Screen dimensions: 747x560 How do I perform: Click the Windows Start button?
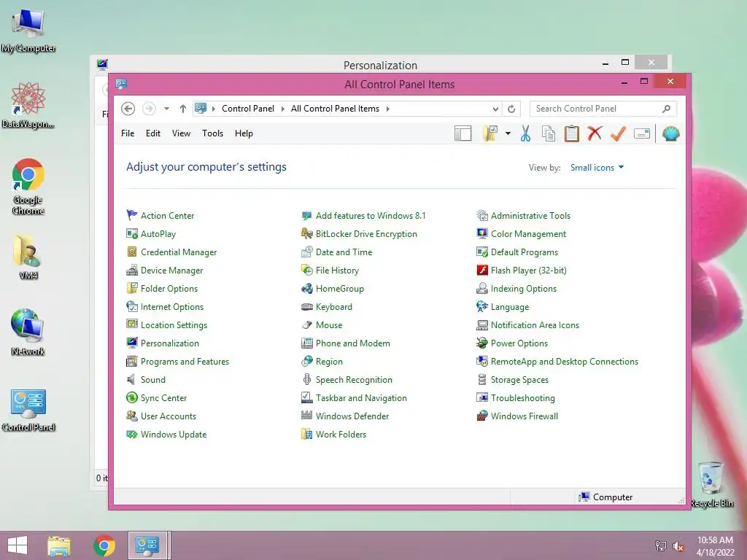(x=18, y=545)
